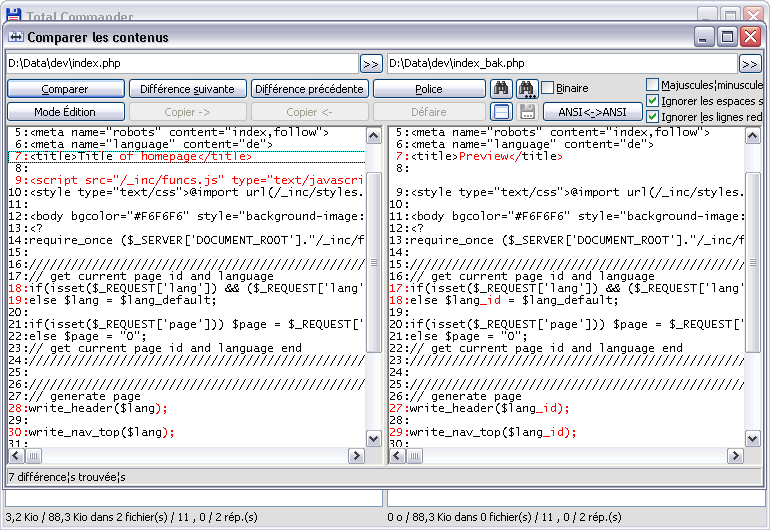Select left line 18 if(isset lang
Screen dimensions: 770x530
click(x=187, y=288)
